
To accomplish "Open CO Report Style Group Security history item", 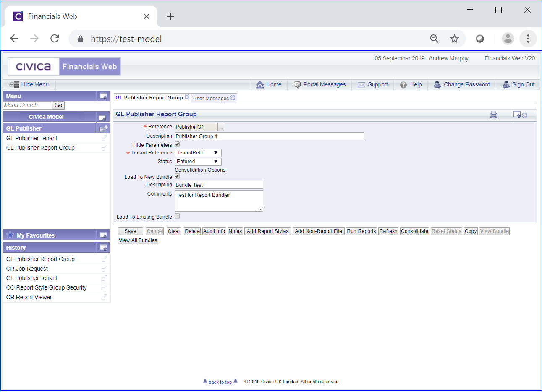I will (46, 287).
